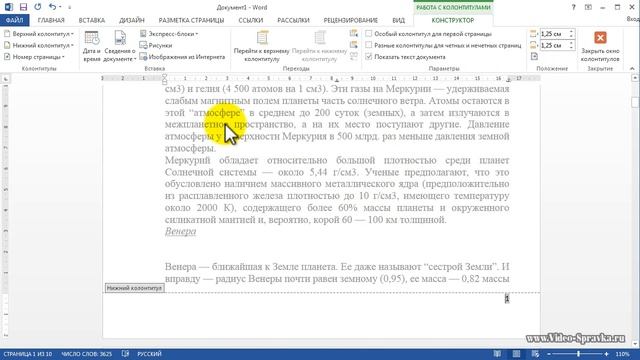Switch to Web Layout view
The height and width of the screenshot is (360, 640).
(x=535, y=354)
